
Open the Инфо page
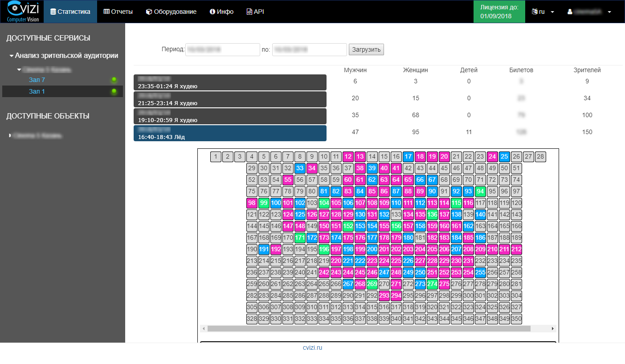(x=221, y=12)
